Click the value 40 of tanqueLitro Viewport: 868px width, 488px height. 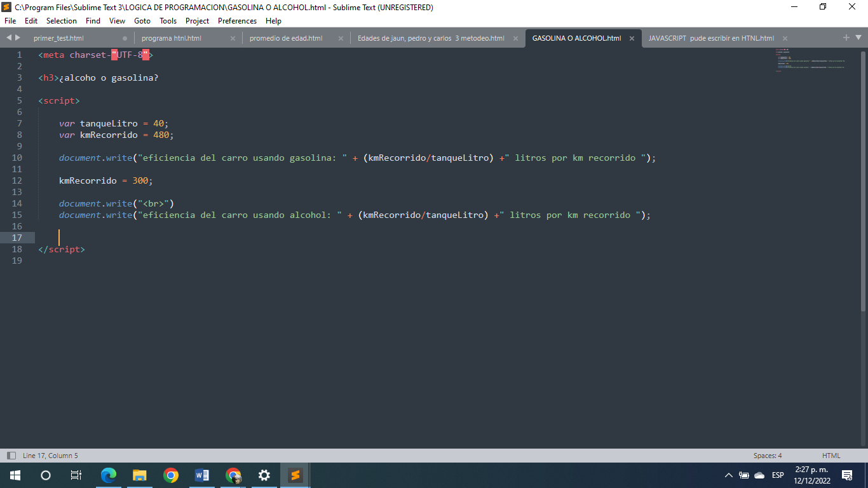(158, 123)
